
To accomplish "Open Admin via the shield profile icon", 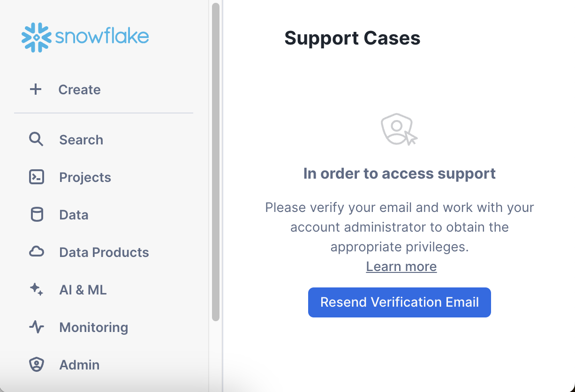I will 36,364.
